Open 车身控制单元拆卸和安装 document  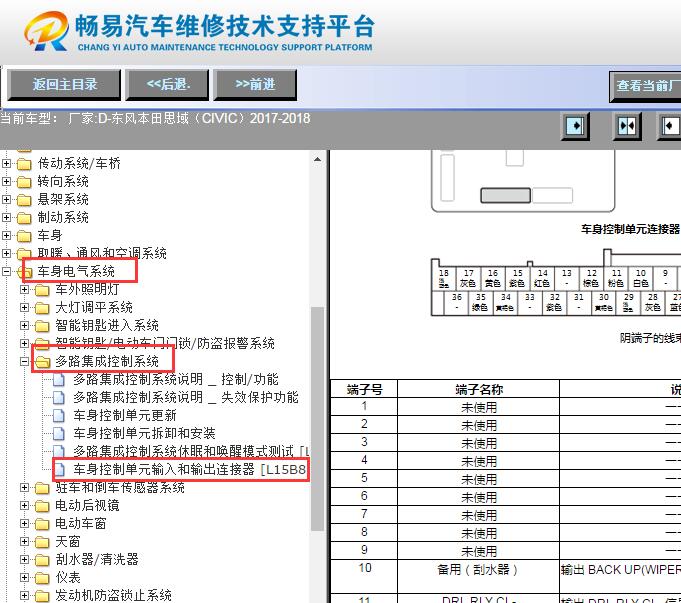[144, 433]
